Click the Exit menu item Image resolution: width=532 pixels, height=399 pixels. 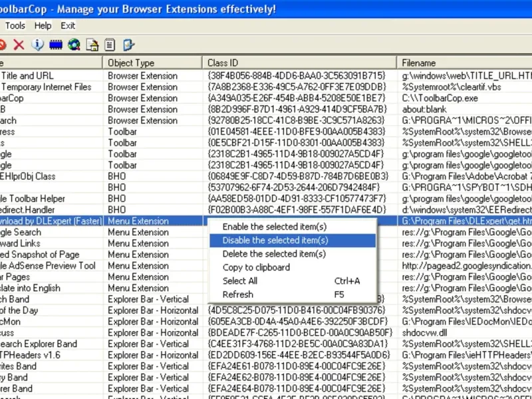point(68,25)
